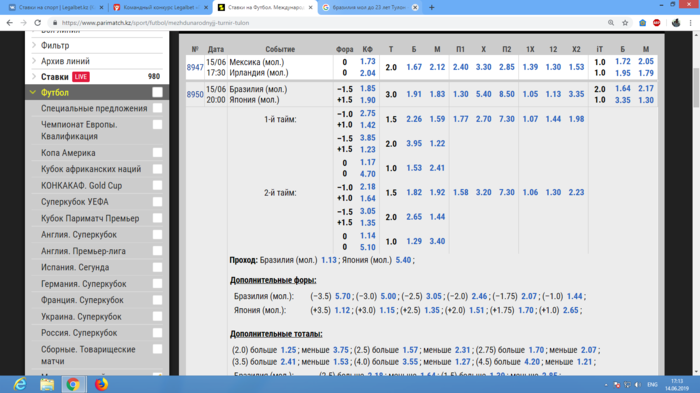The width and height of the screenshot is (700, 393).
Task: Tick Суперкубок УЕФА checkbox
Action: click(157, 202)
